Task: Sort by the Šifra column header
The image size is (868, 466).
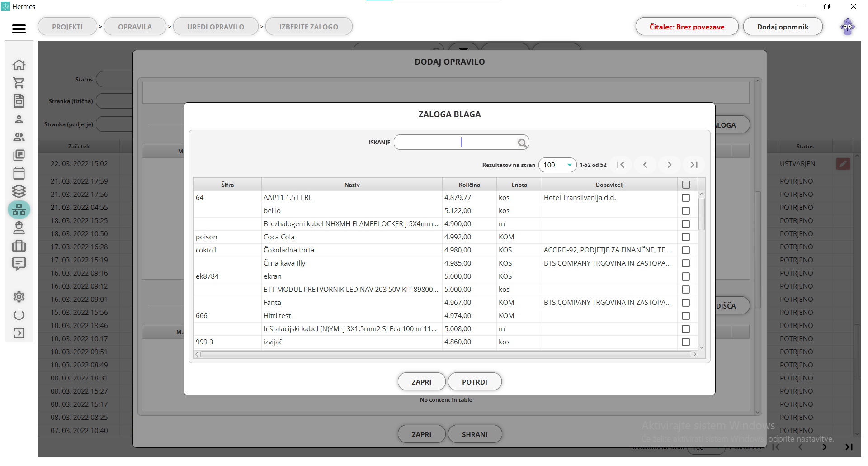Action: click(x=227, y=185)
